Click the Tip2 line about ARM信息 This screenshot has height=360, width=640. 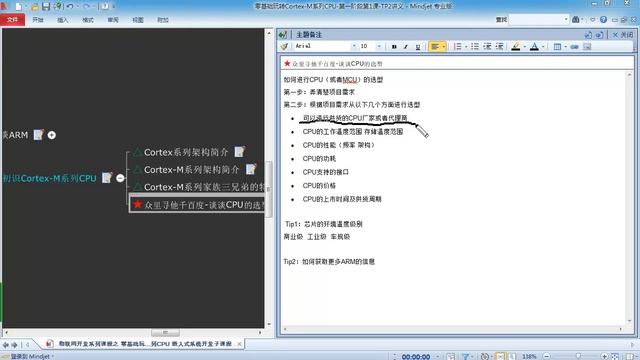point(329,262)
